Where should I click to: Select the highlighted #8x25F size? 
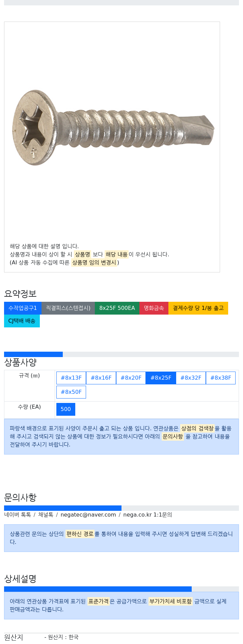[161, 378]
